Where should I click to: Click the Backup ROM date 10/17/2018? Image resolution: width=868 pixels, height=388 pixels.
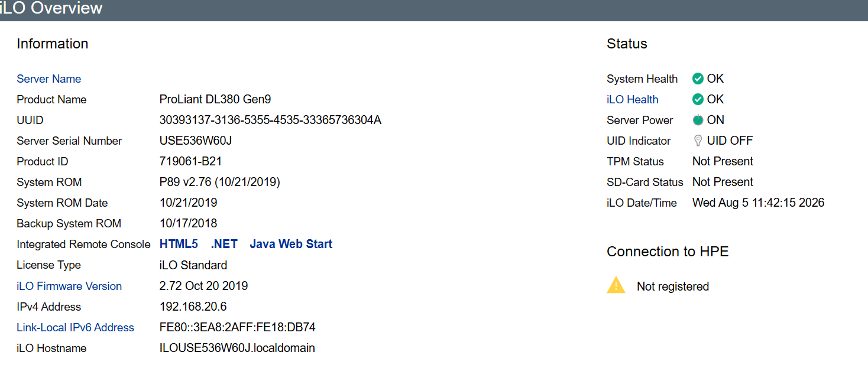coord(188,223)
